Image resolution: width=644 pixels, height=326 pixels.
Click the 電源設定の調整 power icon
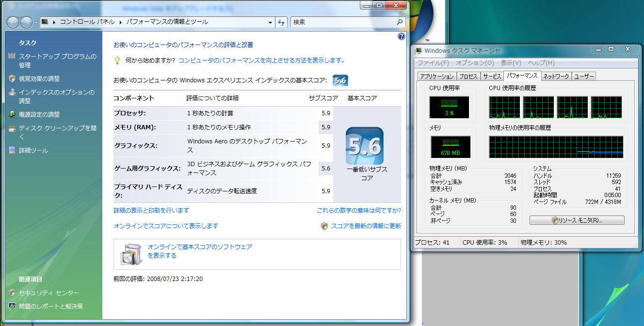pyautogui.click(x=12, y=115)
